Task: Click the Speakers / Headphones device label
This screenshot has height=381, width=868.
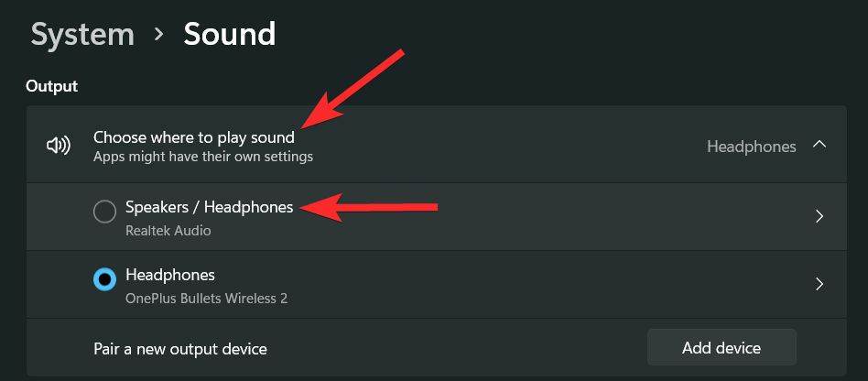Action: (x=209, y=208)
